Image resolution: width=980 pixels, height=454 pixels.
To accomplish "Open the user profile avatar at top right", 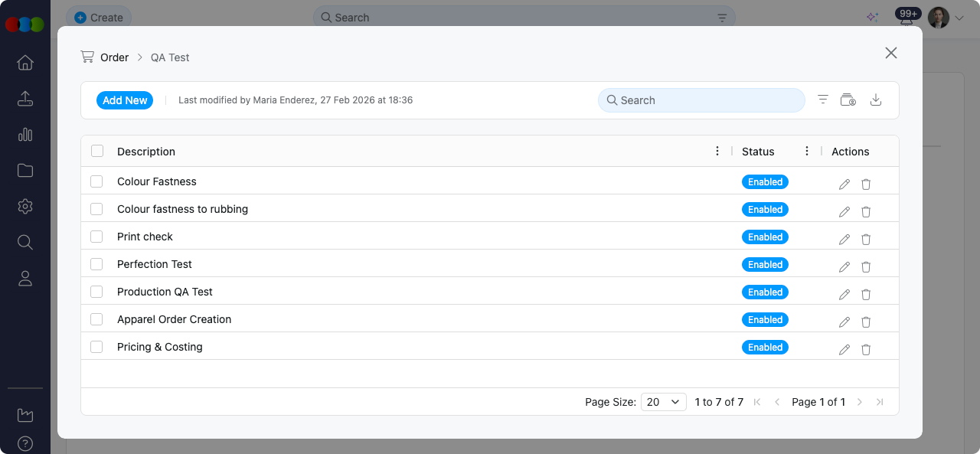I will click(x=938, y=17).
